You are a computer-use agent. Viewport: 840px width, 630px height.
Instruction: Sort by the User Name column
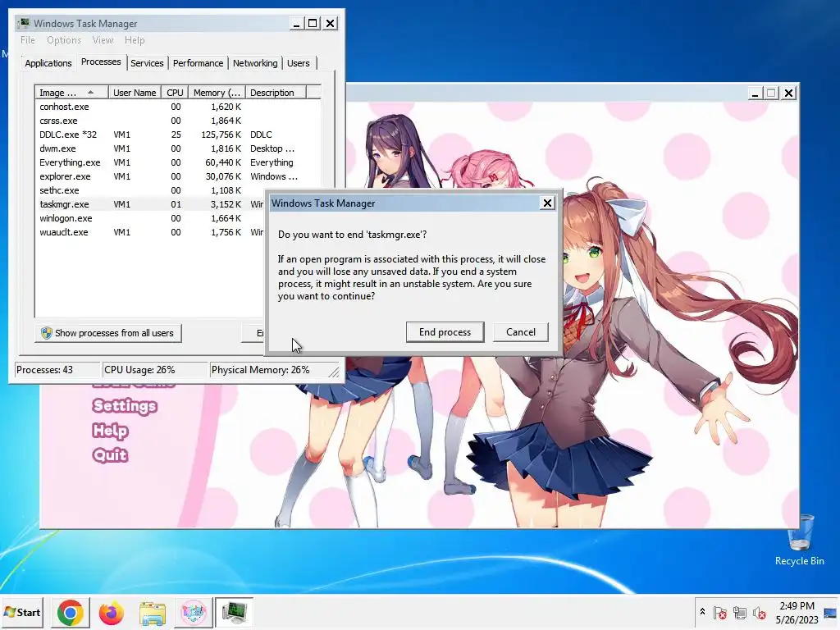click(135, 93)
